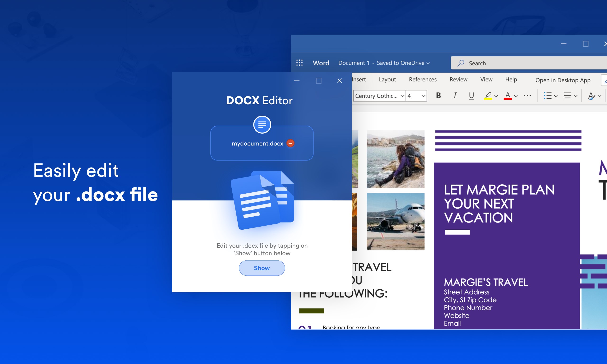The width and height of the screenshot is (607, 364).
Task: Open the Review ribbon tab
Action: pyautogui.click(x=458, y=79)
